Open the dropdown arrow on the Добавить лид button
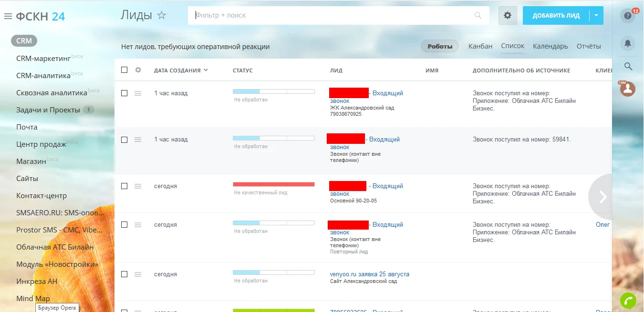The image size is (644, 312). pyautogui.click(x=596, y=15)
